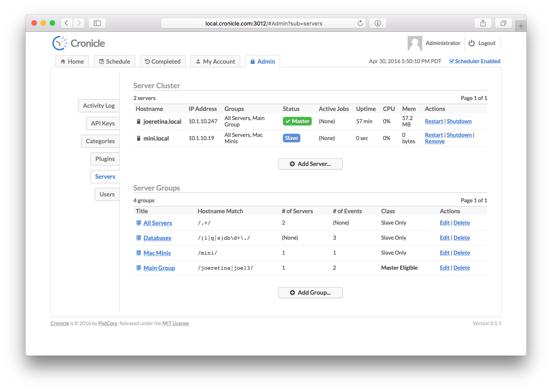This screenshot has width=552, height=392.
Task: Switch to the Schedule tab
Action: click(115, 62)
